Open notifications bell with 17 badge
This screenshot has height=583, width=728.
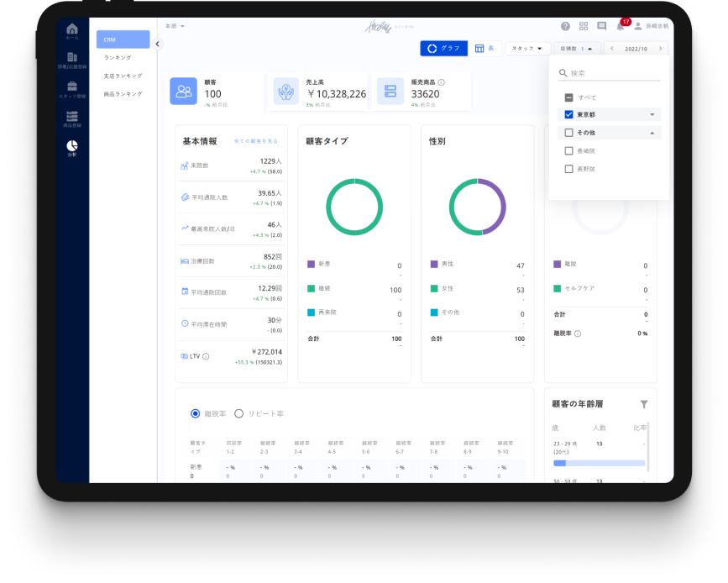pyautogui.click(x=621, y=26)
